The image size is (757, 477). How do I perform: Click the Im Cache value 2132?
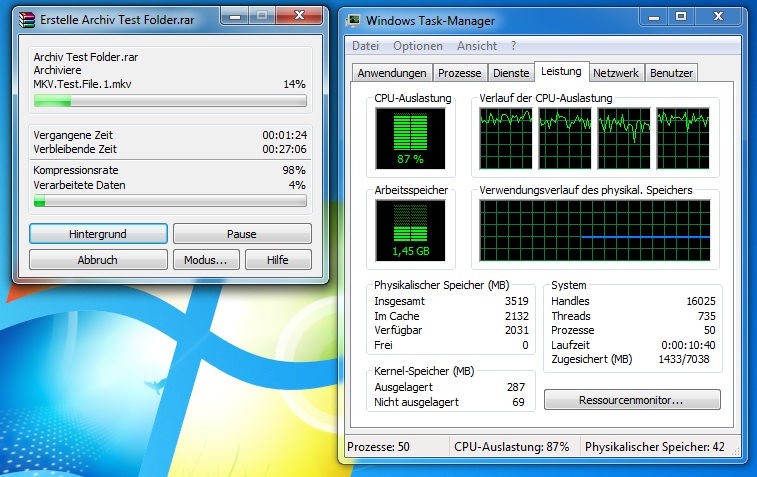[x=517, y=316]
